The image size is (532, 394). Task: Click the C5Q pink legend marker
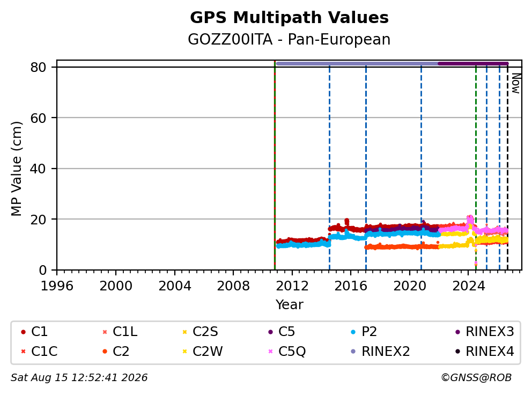(270, 352)
